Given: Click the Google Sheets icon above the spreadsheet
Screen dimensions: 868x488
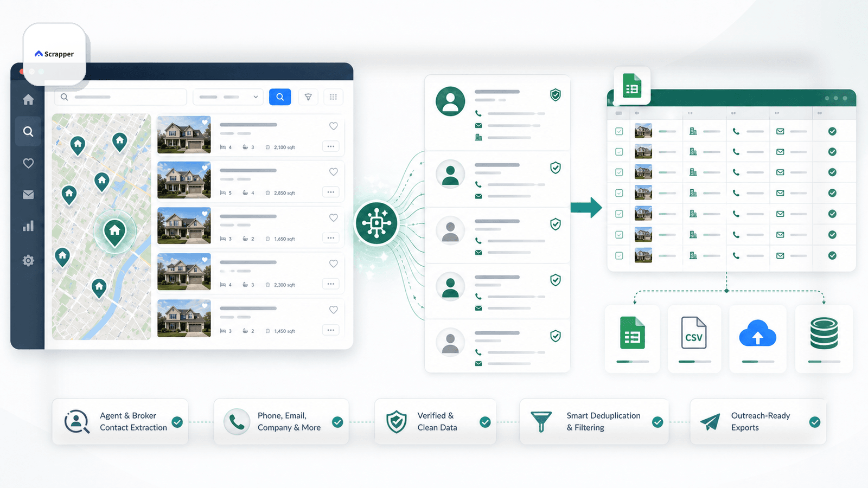Looking at the screenshot, I should (x=632, y=86).
